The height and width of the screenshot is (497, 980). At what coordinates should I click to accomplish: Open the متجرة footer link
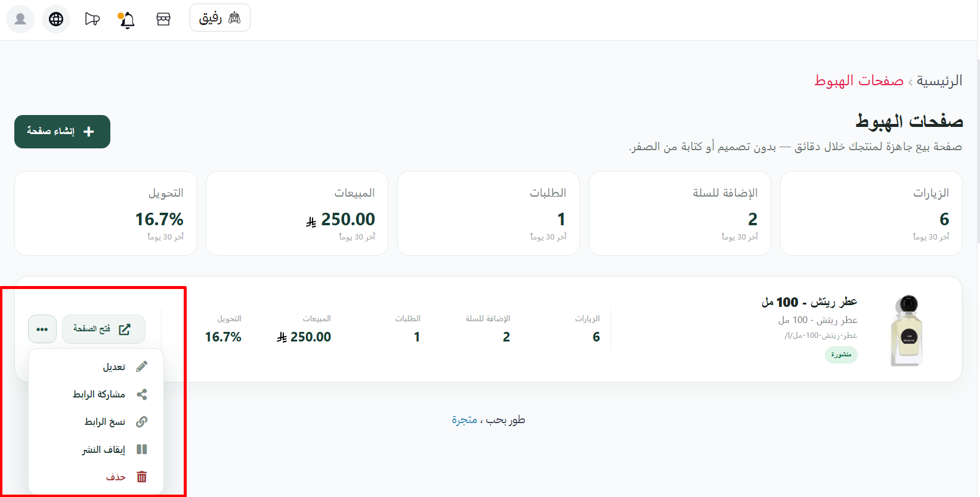(464, 420)
